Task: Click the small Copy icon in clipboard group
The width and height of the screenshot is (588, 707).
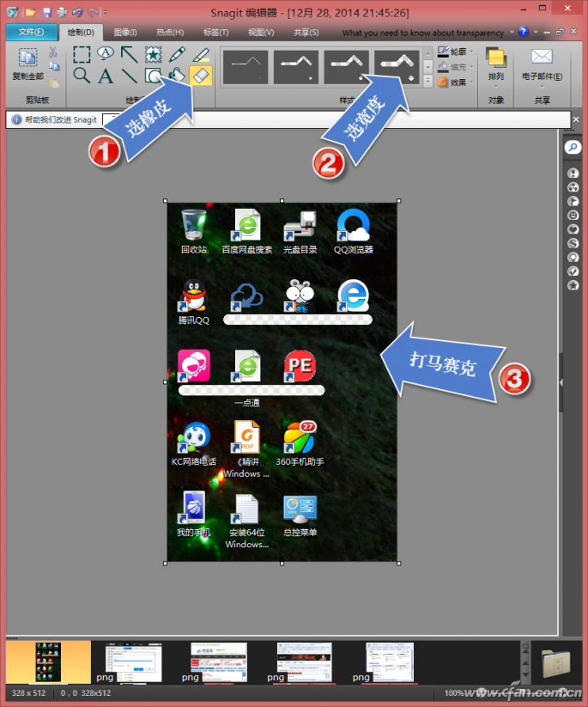Action: 54,67
